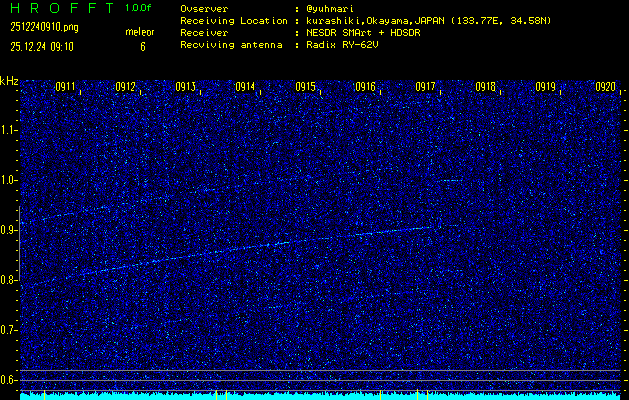Select the 0913 time tick
The width and height of the screenshot is (629, 400).
[185, 87]
